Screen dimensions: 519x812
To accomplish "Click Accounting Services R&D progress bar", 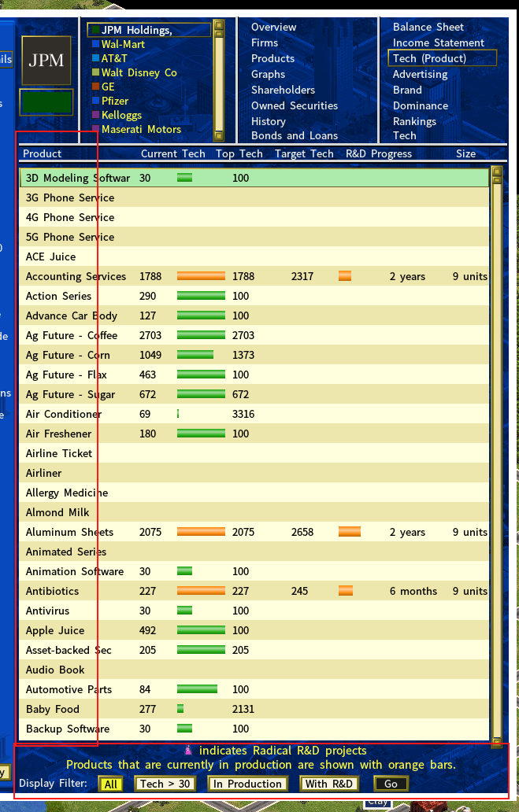I will 345,276.
